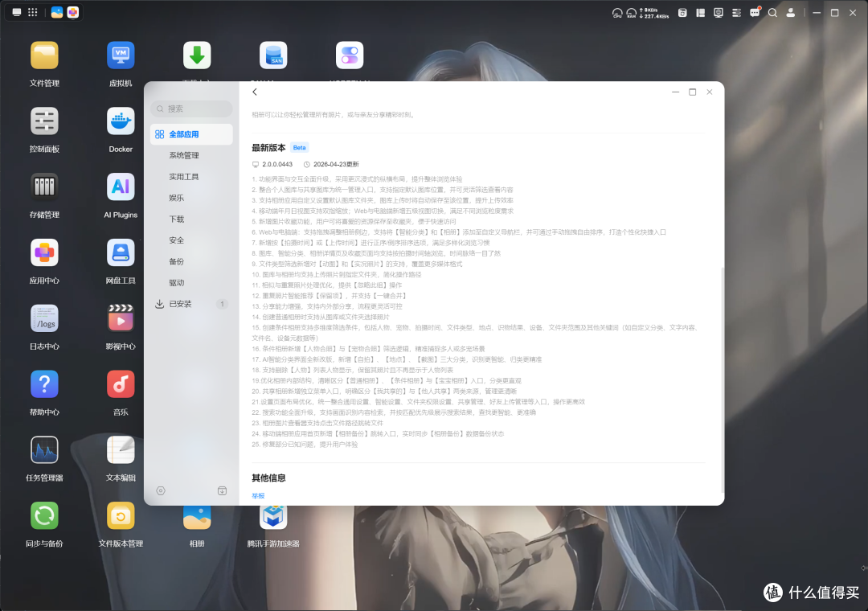The height and width of the screenshot is (611, 868).
Task: Launch 影视中心 from the desktop
Action: coord(121,318)
